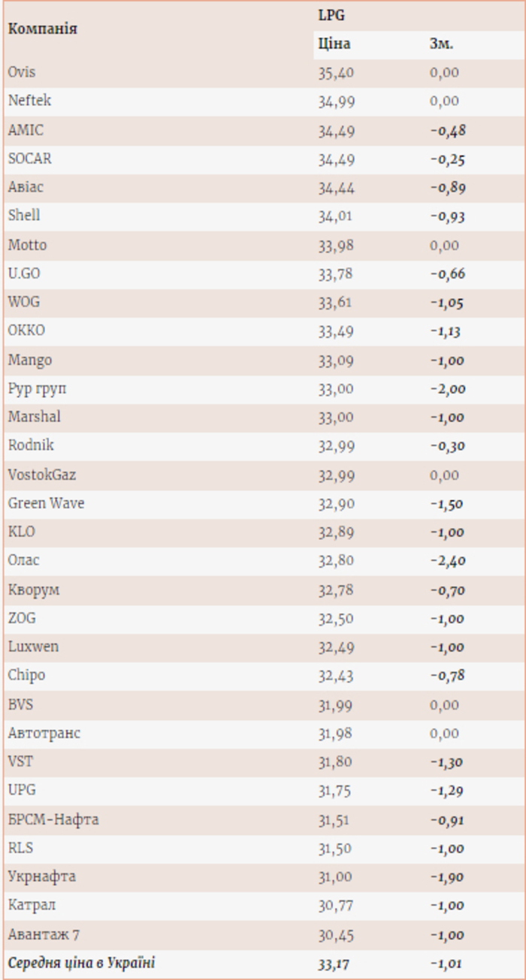526x980 pixels.
Task: Select the Укрнафта price change -1,90
Action: [x=448, y=877]
